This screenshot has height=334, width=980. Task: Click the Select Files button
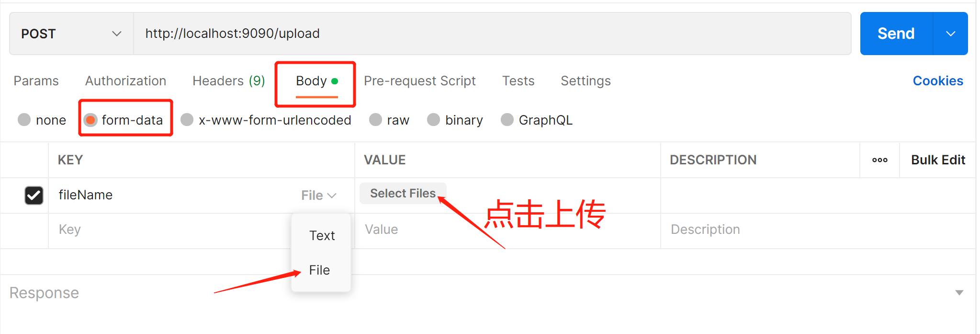[402, 194]
